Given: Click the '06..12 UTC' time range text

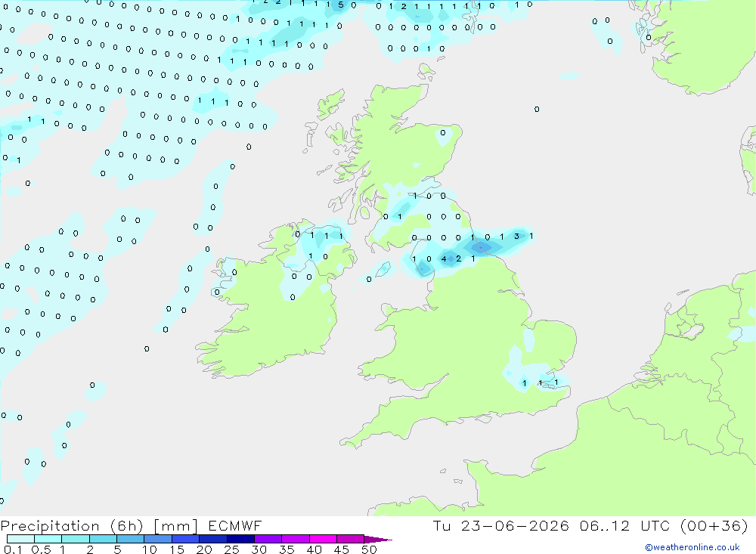Looking at the screenshot, I should (624, 525).
